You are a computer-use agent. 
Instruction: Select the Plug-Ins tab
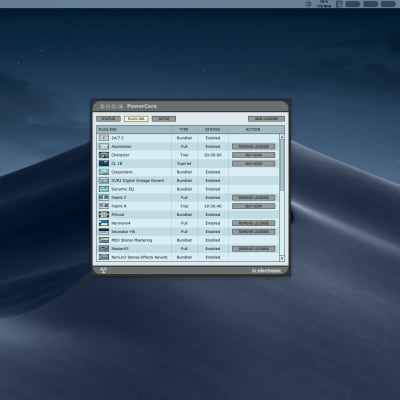136,119
